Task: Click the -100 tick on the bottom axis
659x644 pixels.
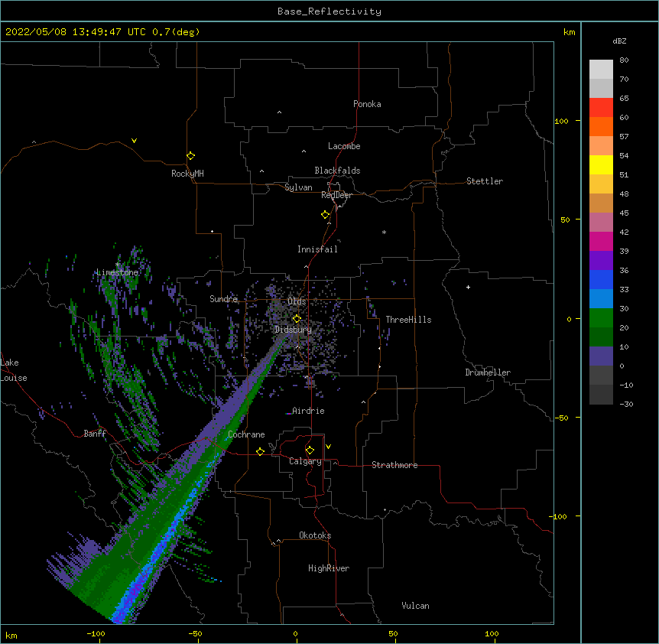Action: pyautogui.click(x=96, y=634)
